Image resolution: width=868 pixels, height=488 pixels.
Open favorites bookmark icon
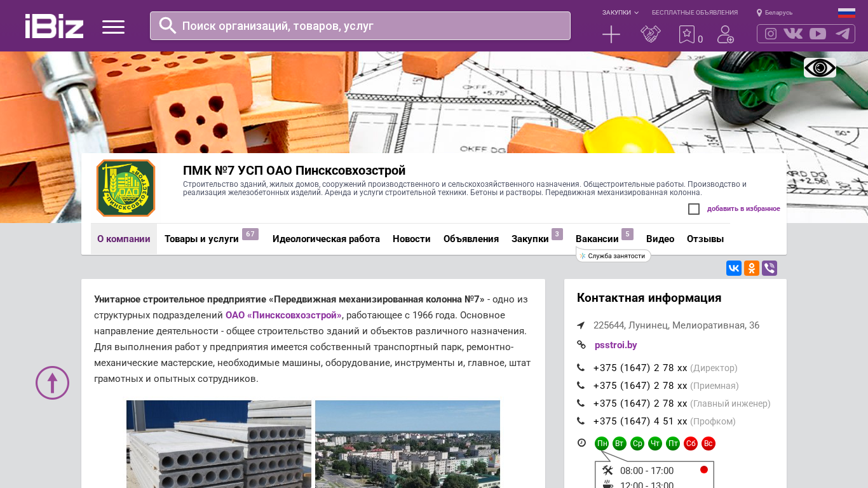(x=687, y=34)
